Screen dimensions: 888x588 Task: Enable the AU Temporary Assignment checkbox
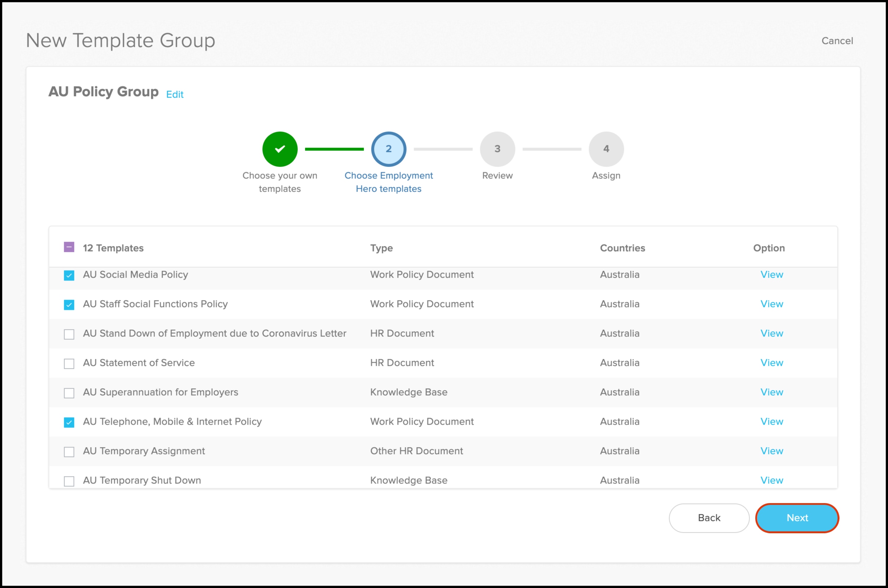click(x=69, y=452)
